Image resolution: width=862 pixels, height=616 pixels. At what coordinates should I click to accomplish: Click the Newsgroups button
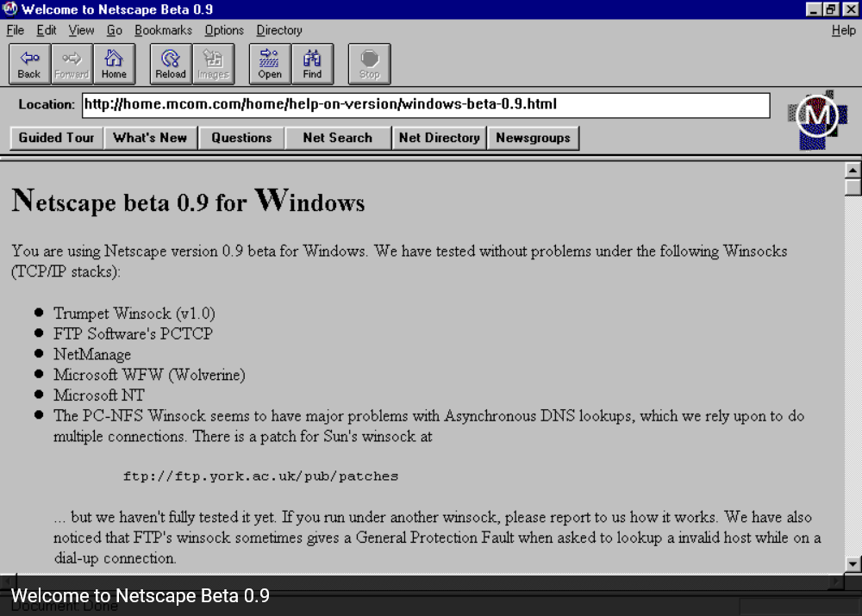[534, 138]
